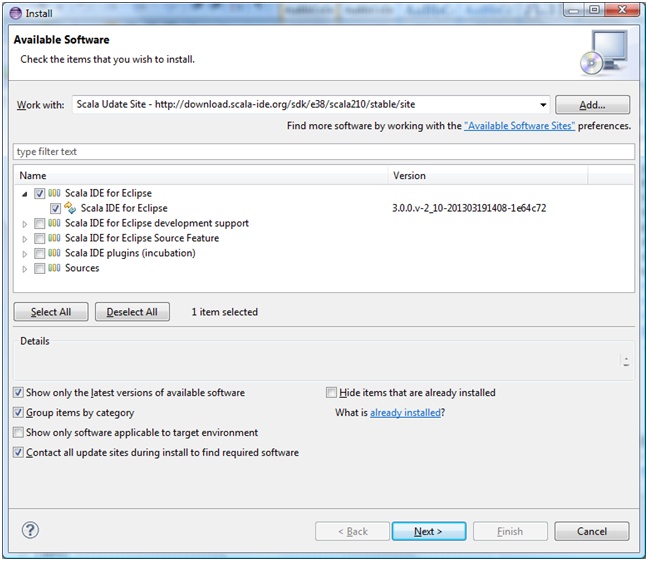Check Scala IDE for Eclipse Source Feature
Image resolution: width=648 pixels, height=561 pixels.
(40, 239)
